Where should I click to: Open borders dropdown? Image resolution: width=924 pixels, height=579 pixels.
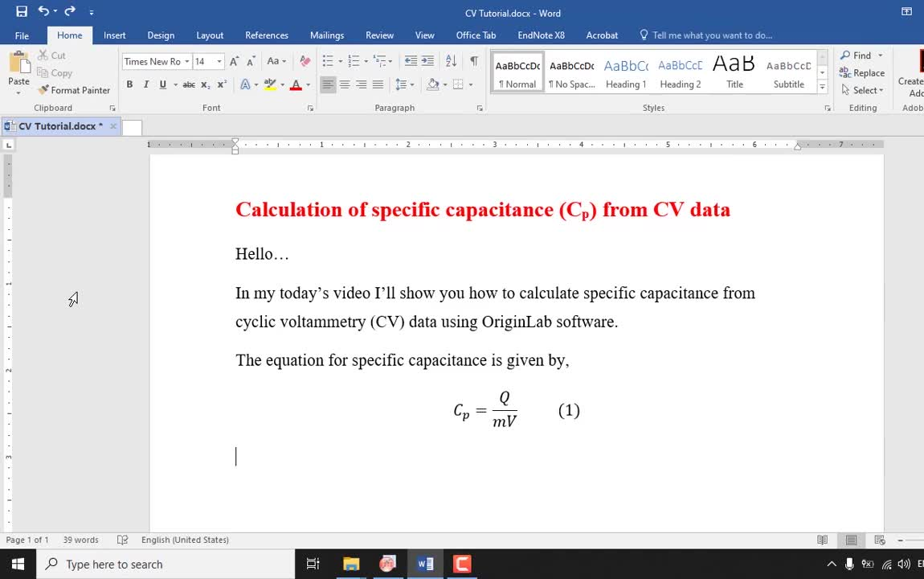(x=470, y=84)
